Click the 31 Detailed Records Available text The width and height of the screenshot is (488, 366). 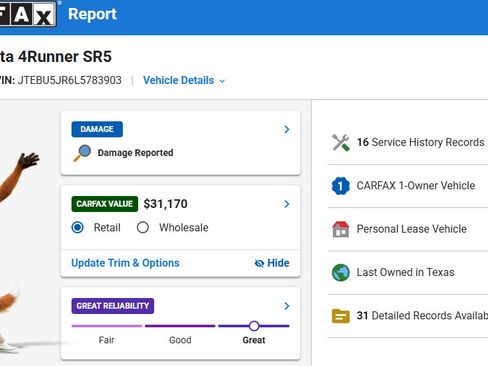pos(422,316)
